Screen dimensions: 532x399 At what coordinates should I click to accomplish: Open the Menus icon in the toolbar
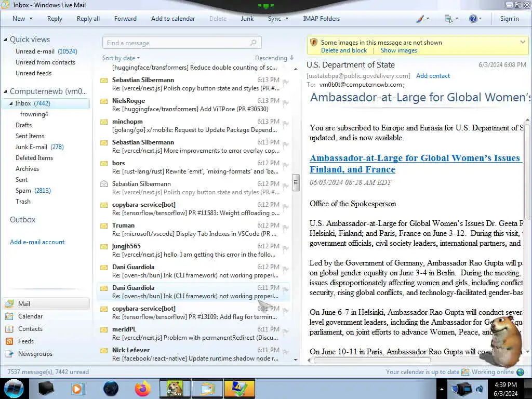(451, 19)
